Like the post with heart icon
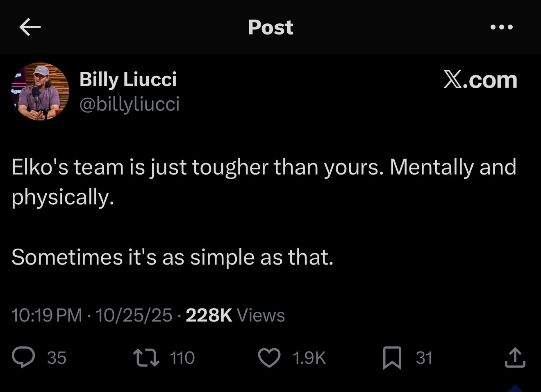The width and height of the screenshot is (541, 392). click(269, 357)
